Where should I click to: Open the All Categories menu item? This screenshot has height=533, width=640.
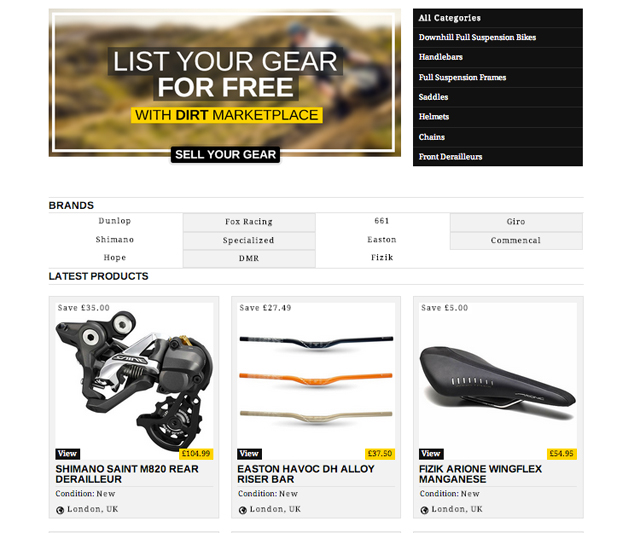tap(498, 18)
